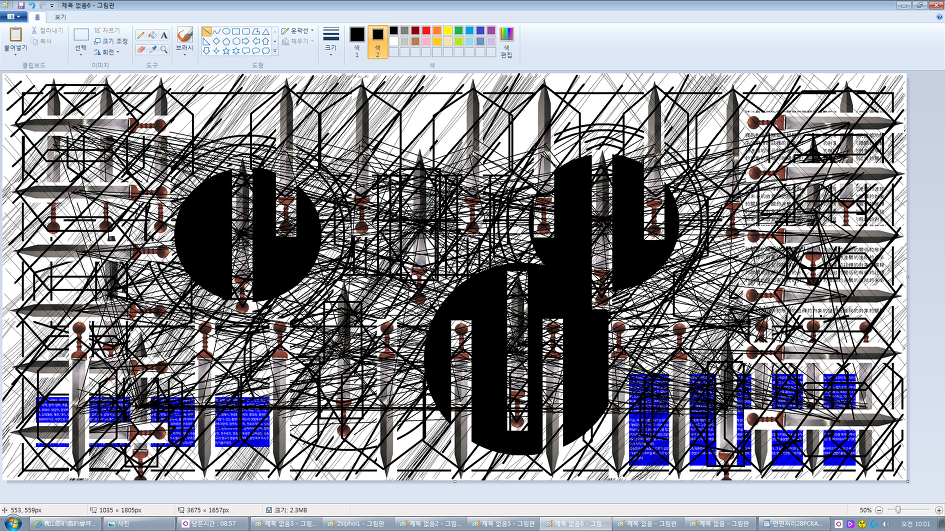Activate Color 1 (색 1) selector
The width and height of the screenshot is (945, 531).
coord(357,40)
